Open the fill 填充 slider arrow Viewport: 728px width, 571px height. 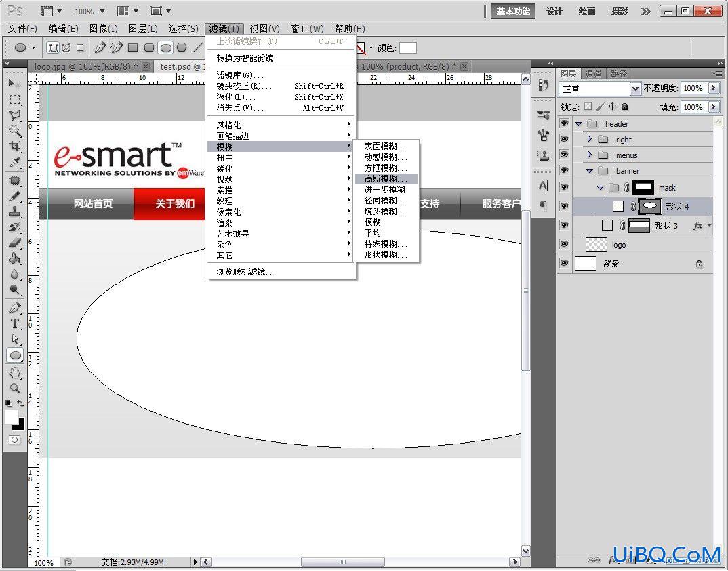[714, 107]
